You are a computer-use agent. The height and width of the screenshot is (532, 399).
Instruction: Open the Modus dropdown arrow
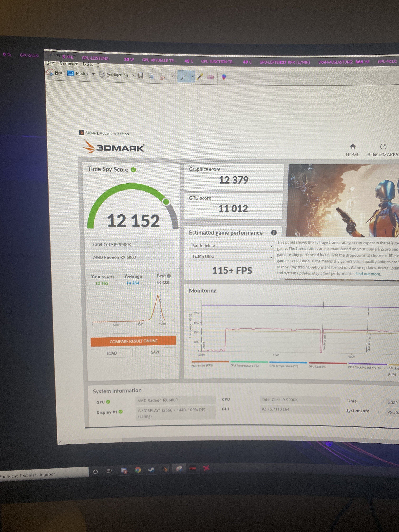(93, 74)
